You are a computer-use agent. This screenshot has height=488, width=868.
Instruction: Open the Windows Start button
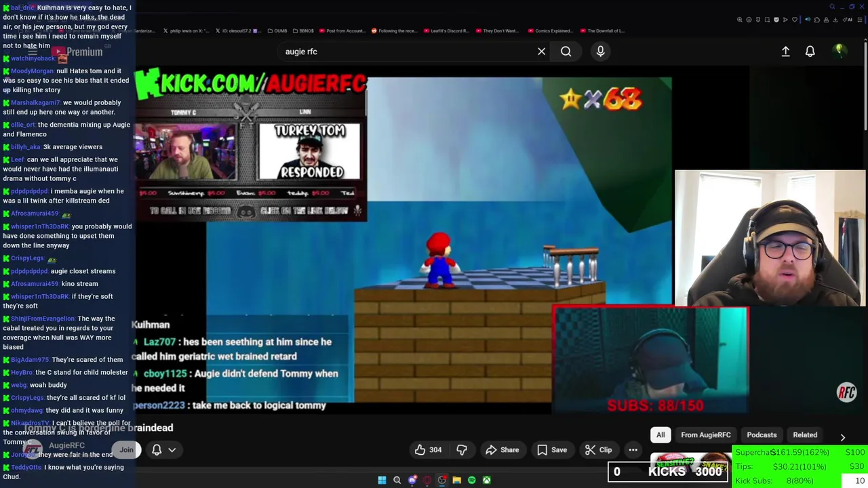pos(382,480)
